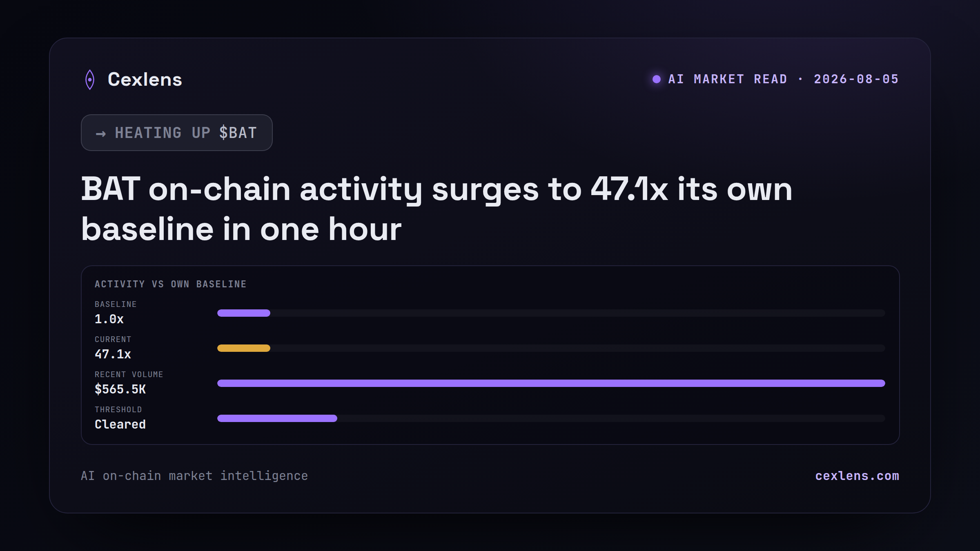Click the orange Current 47.1x bar
Viewport: 980px width, 551px height.
244,348
